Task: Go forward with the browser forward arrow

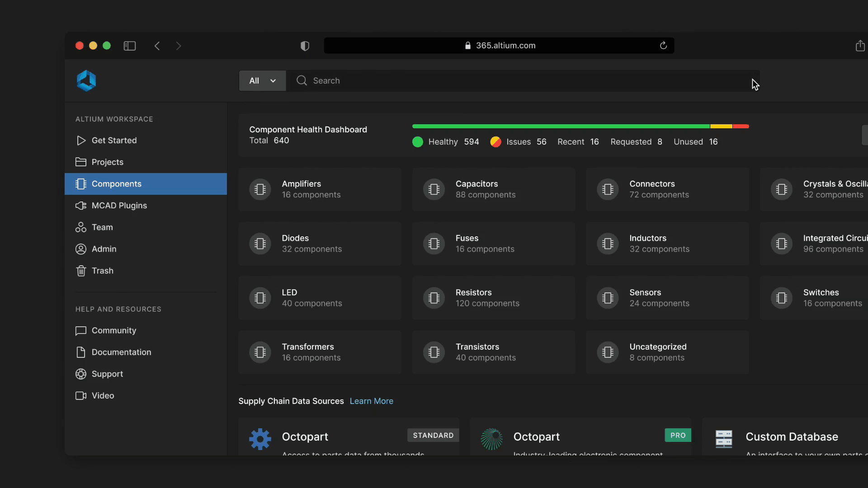Action: coord(179,46)
